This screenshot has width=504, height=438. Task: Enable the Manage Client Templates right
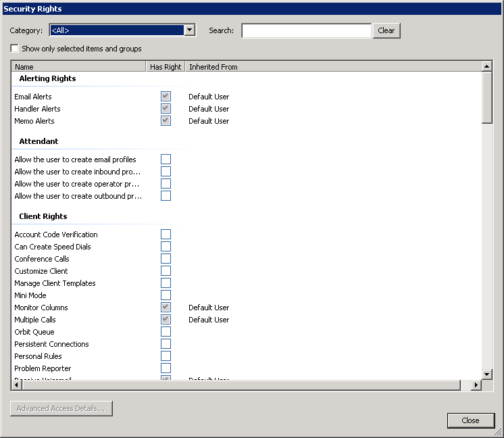(166, 283)
